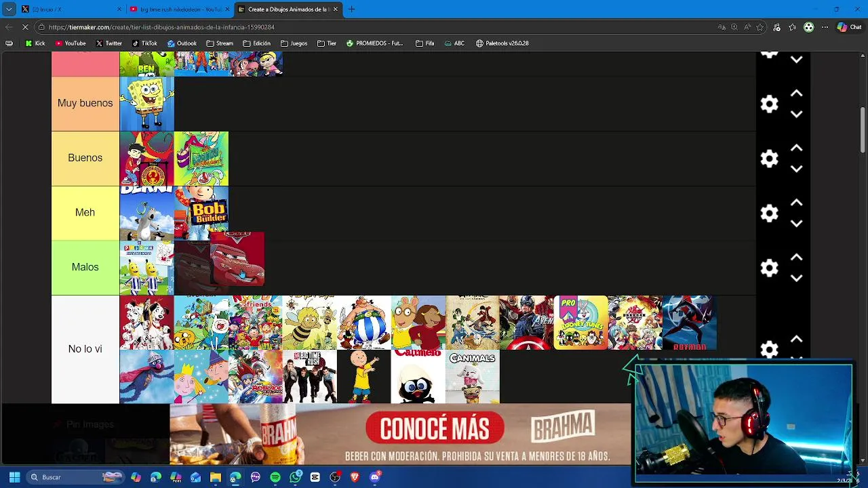Select the 101 Dalmatians image

[x=147, y=323]
